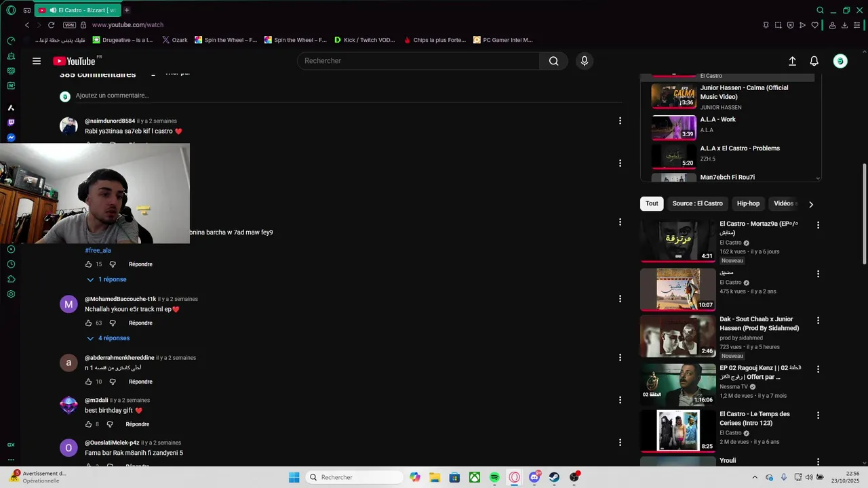Show hidden system tray icons chevron
The width and height of the screenshot is (868, 488).
(755, 477)
